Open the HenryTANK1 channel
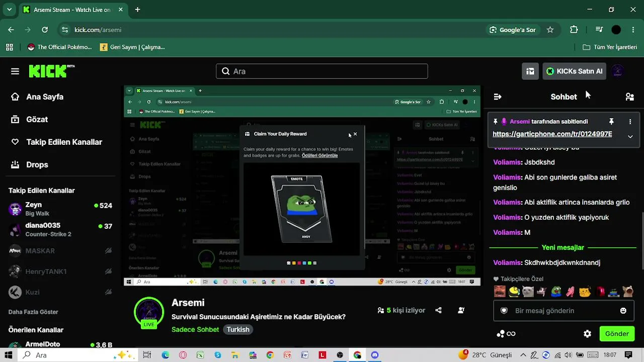This screenshot has width=644, height=362. coord(60,271)
